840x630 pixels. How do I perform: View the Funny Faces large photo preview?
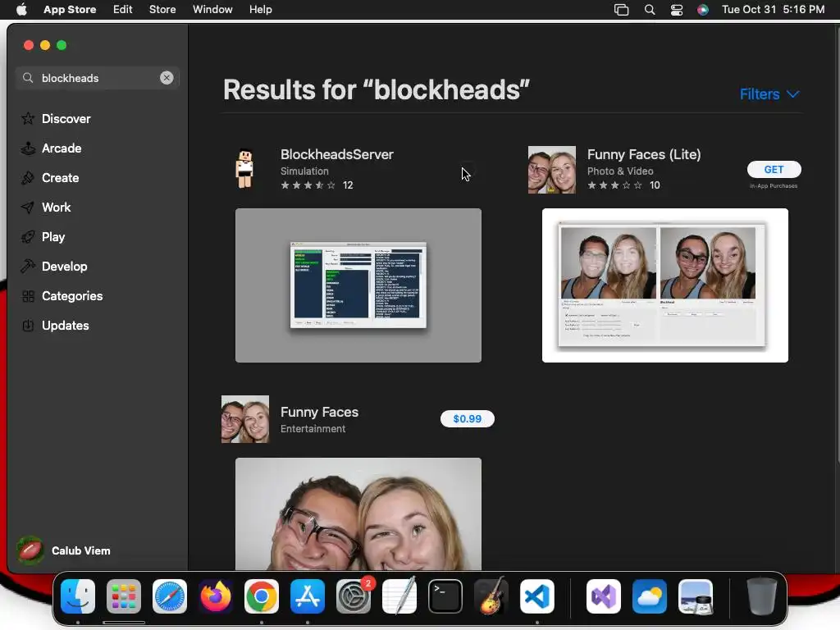pos(358,514)
